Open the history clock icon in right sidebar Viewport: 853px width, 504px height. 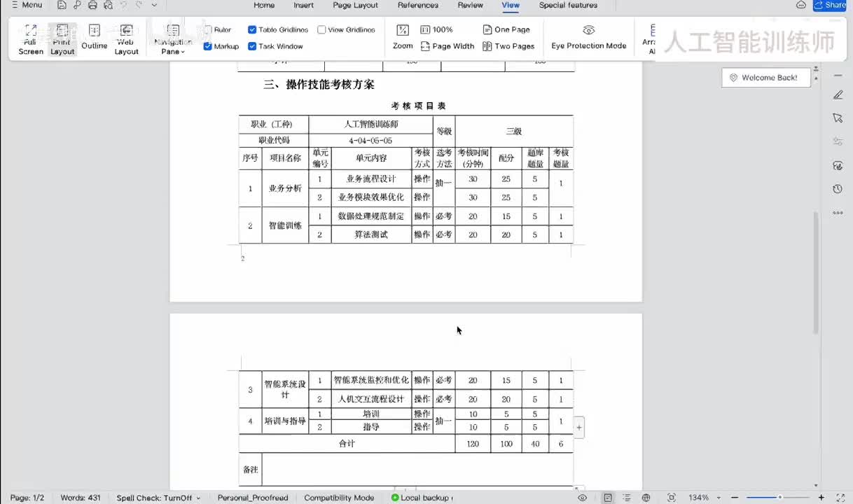click(x=838, y=189)
